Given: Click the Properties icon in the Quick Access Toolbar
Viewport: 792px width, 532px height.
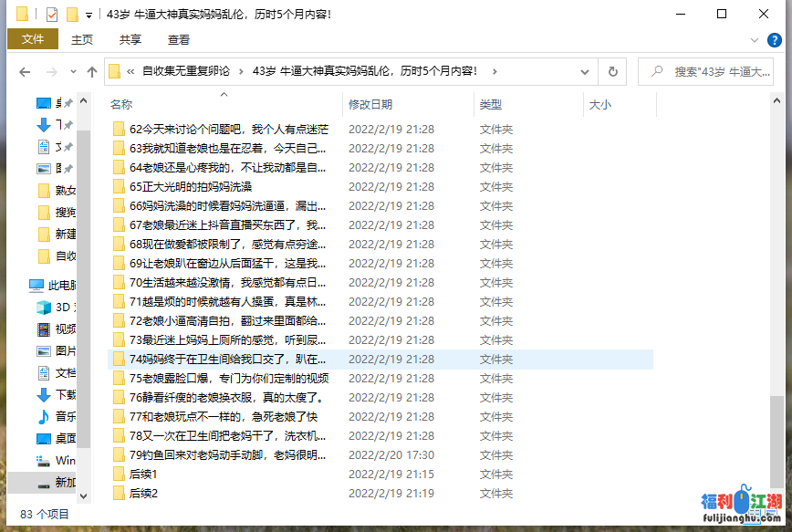Looking at the screenshot, I should [x=52, y=14].
